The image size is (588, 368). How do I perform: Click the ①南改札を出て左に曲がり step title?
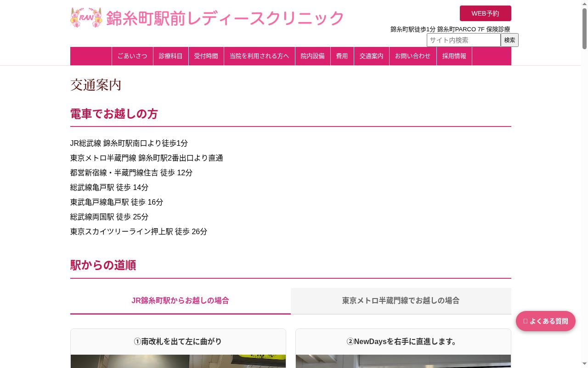pyautogui.click(x=178, y=342)
